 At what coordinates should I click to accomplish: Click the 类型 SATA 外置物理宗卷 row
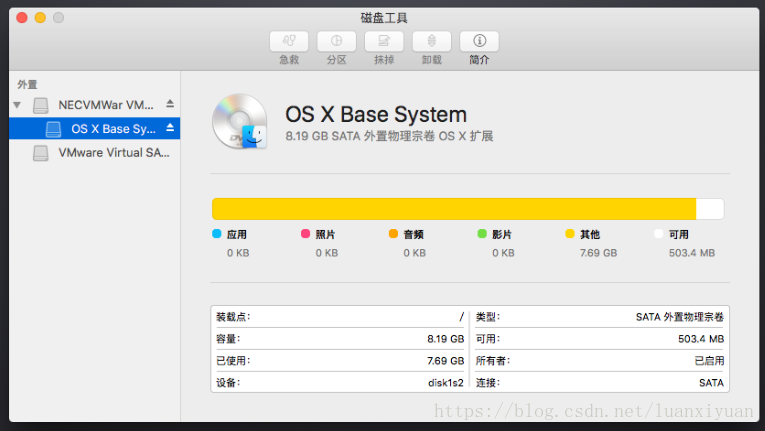point(600,317)
